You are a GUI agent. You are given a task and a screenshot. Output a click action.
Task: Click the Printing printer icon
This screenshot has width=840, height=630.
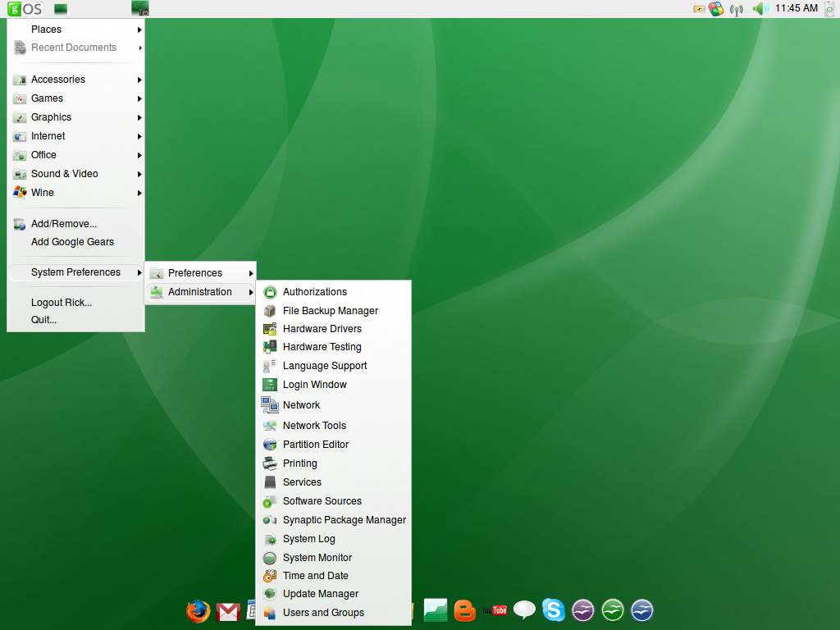click(270, 463)
